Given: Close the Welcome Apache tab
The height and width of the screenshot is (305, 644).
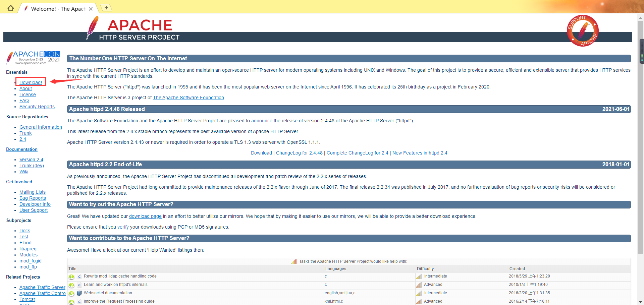Looking at the screenshot, I should point(91,9).
